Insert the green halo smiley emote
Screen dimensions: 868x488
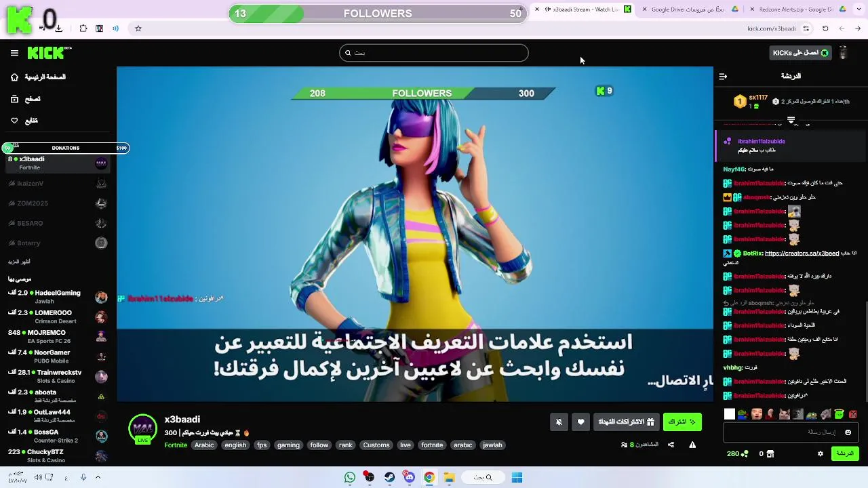[839, 414]
